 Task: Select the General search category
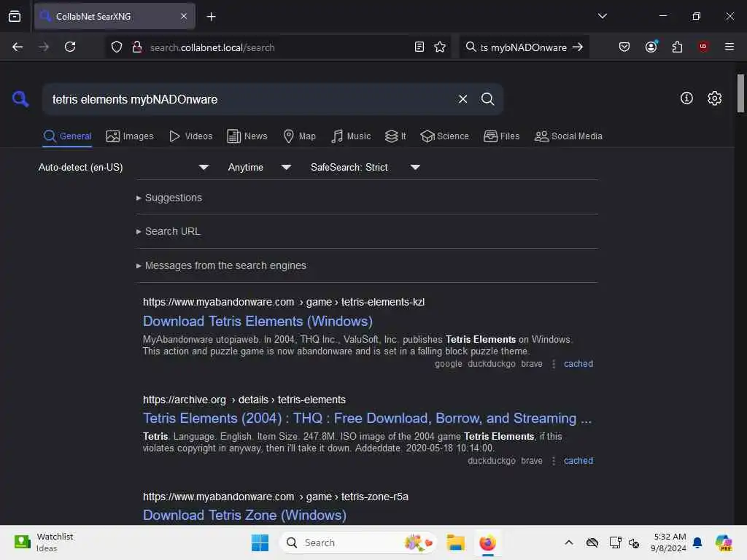67,136
